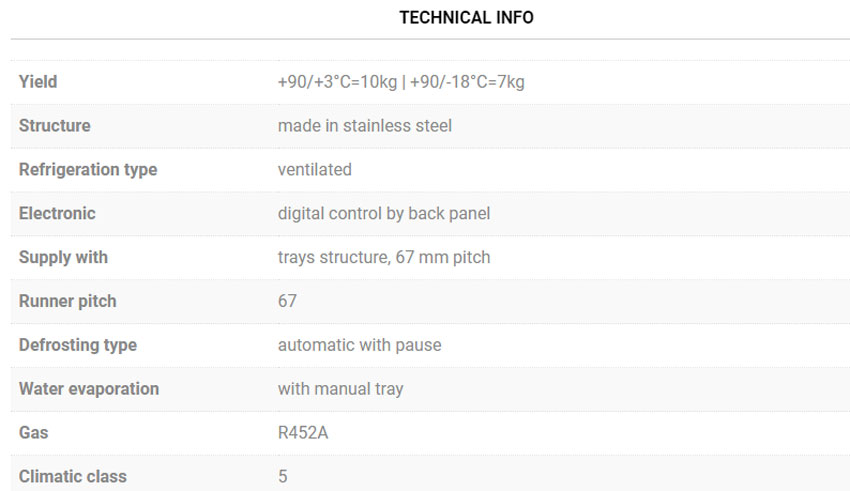
Task: Click 'trays structure, 67 mm pitch' value
Action: 384,257
